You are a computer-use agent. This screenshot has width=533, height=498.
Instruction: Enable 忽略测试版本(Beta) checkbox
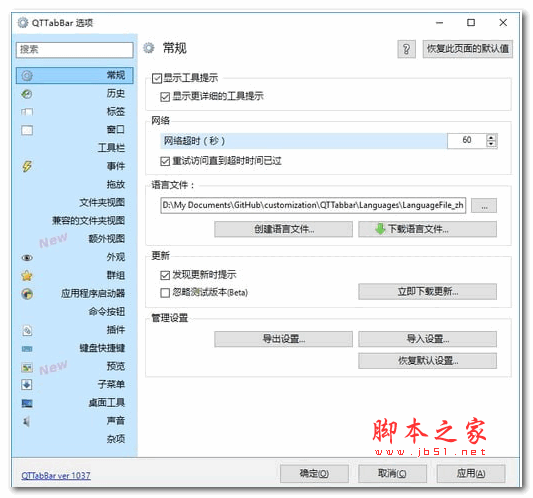(165, 293)
